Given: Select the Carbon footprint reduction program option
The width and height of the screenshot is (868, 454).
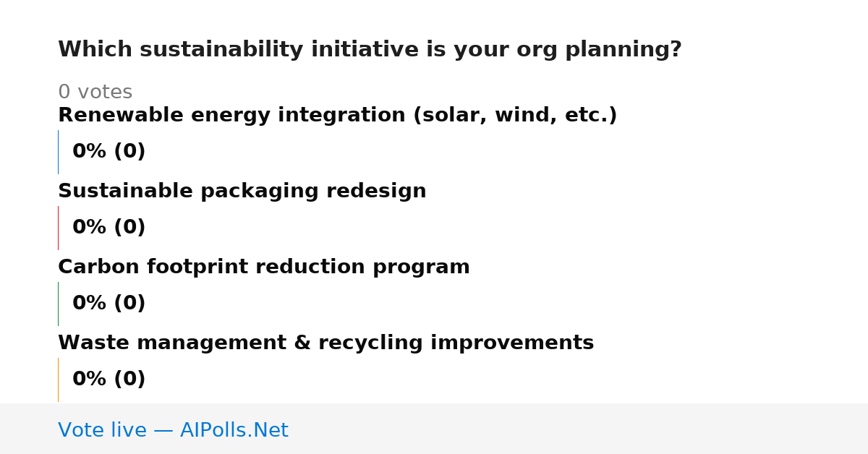Looking at the screenshot, I should [263, 267].
